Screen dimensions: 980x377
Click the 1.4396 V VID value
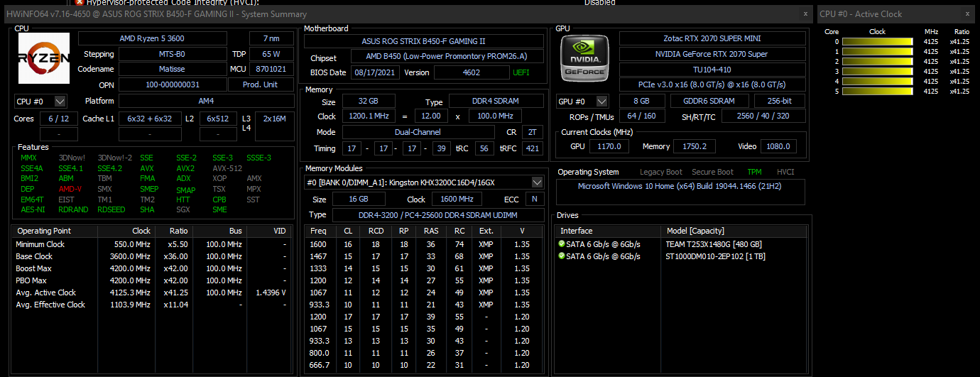[x=271, y=293]
